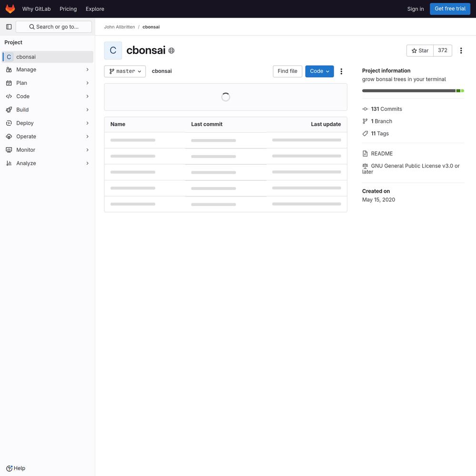Click the Code brackets sidebar icon
This screenshot has width=476, height=476.
9,96
